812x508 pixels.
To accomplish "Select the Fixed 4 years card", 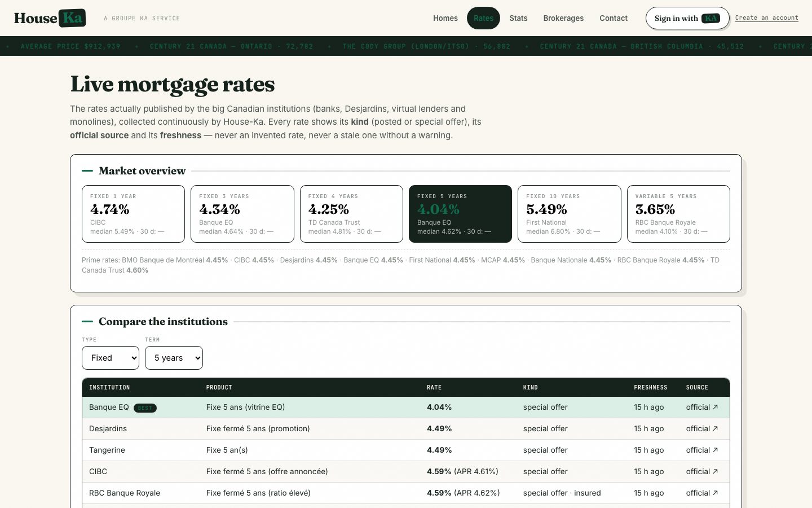I will (351, 214).
